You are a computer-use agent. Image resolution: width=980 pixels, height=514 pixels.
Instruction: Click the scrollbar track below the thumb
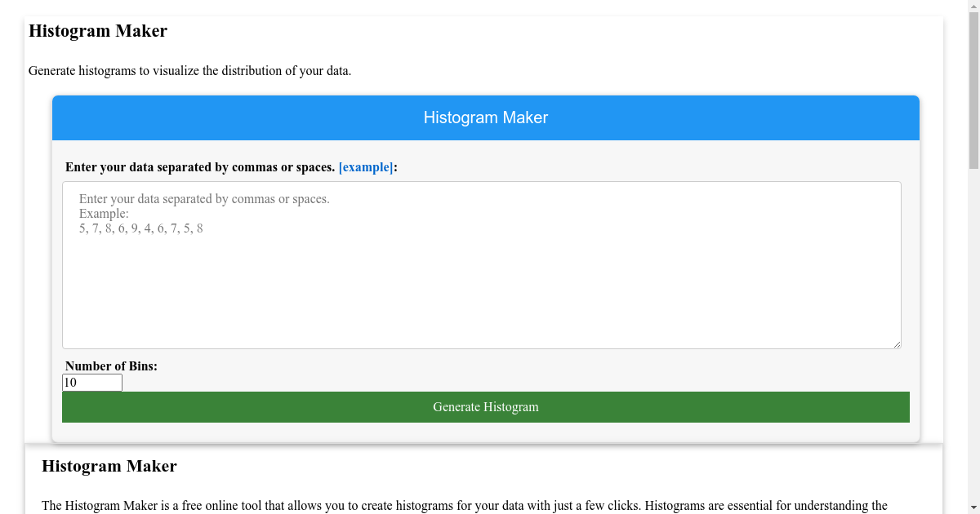974,326
